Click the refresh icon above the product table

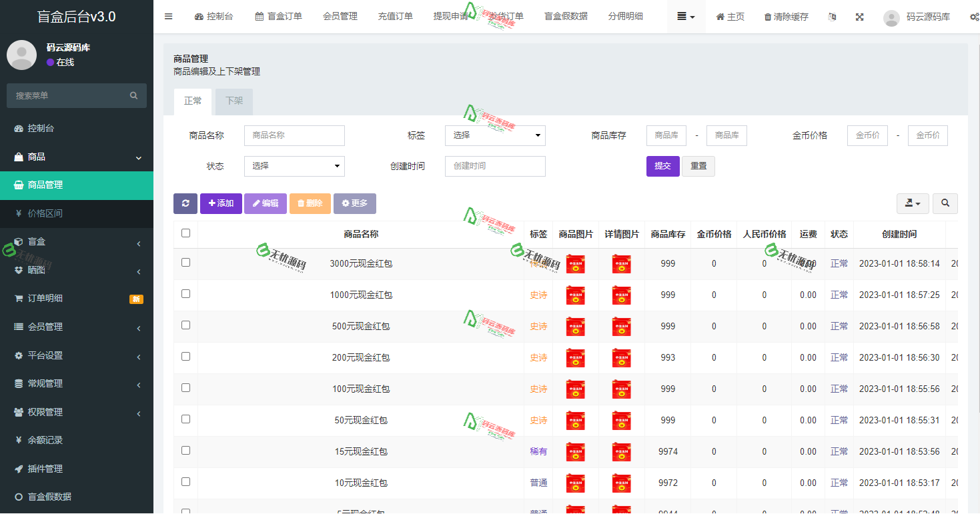pyautogui.click(x=185, y=203)
